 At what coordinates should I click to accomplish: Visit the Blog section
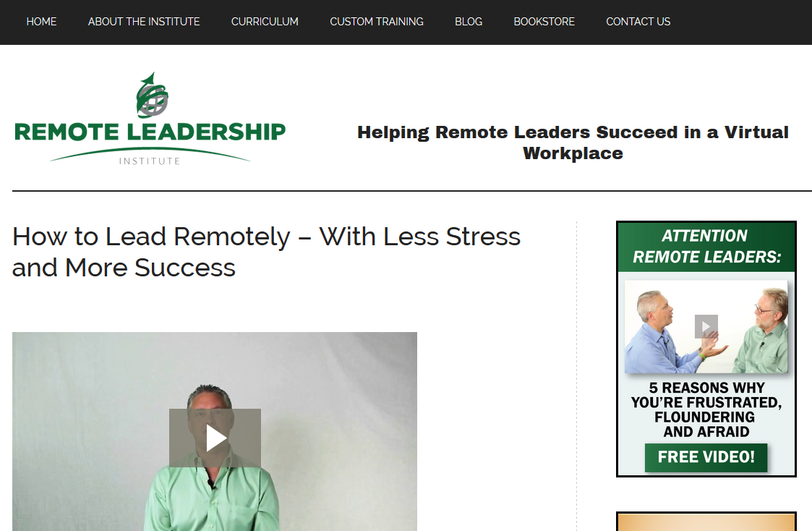tap(469, 22)
